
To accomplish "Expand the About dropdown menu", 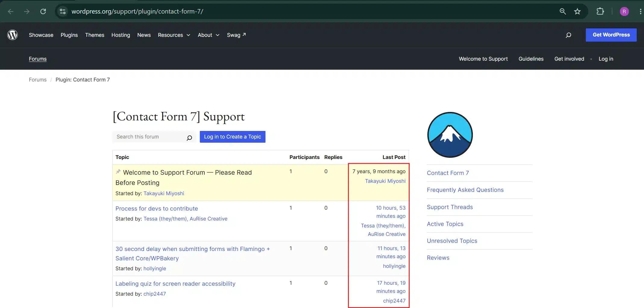I will coord(209,35).
